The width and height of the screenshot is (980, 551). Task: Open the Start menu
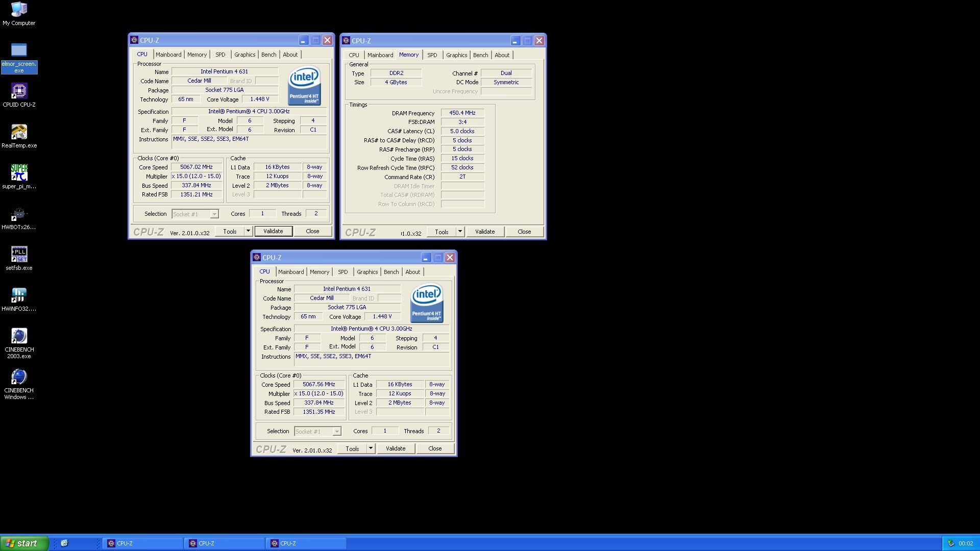pyautogui.click(x=24, y=543)
